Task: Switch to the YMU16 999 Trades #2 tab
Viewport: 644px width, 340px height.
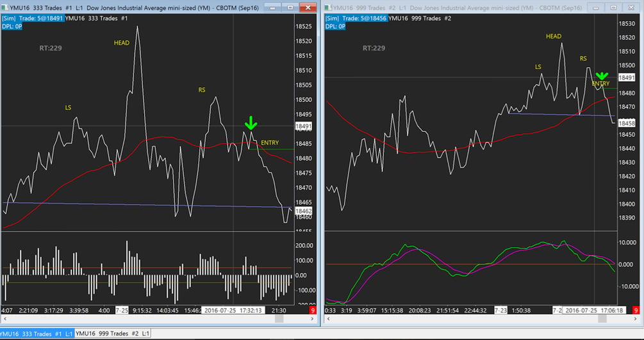Action: point(113,334)
